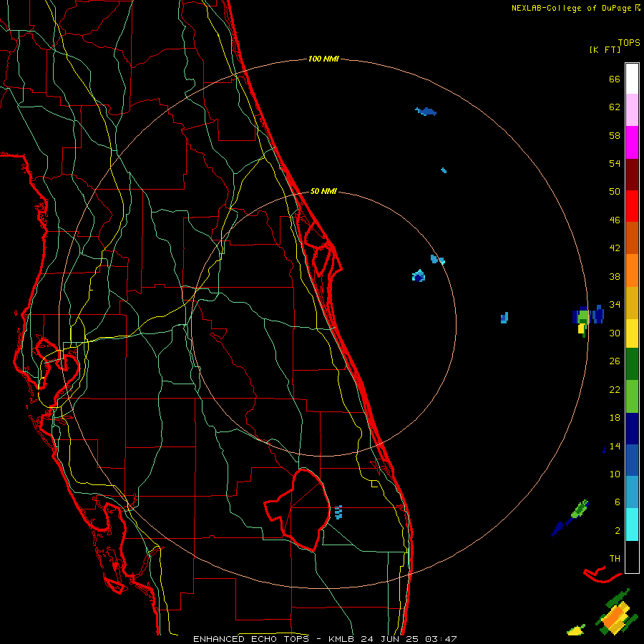Viewport: 644px width, 644px height.
Task: Click the 100 NMI range ring label
Action: click(x=323, y=59)
